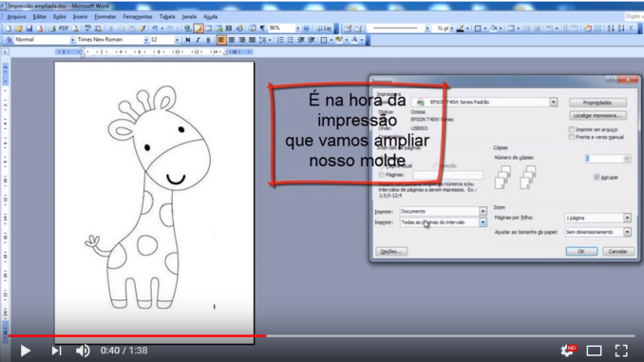This screenshot has height=362, width=644.
Task: Click the Propriedades button
Action: click(x=597, y=103)
